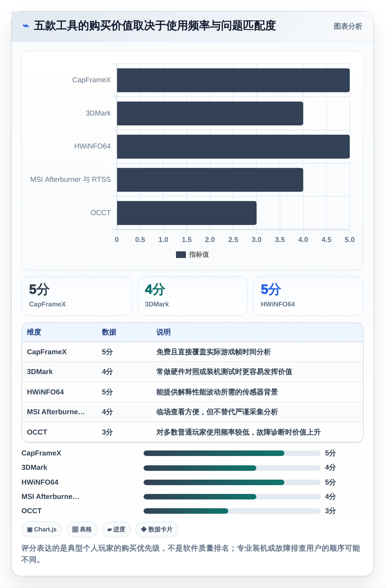This screenshot has height=588, width=385.
Task: Toggle the 指标值 legend label
Action: click(199, 255)
